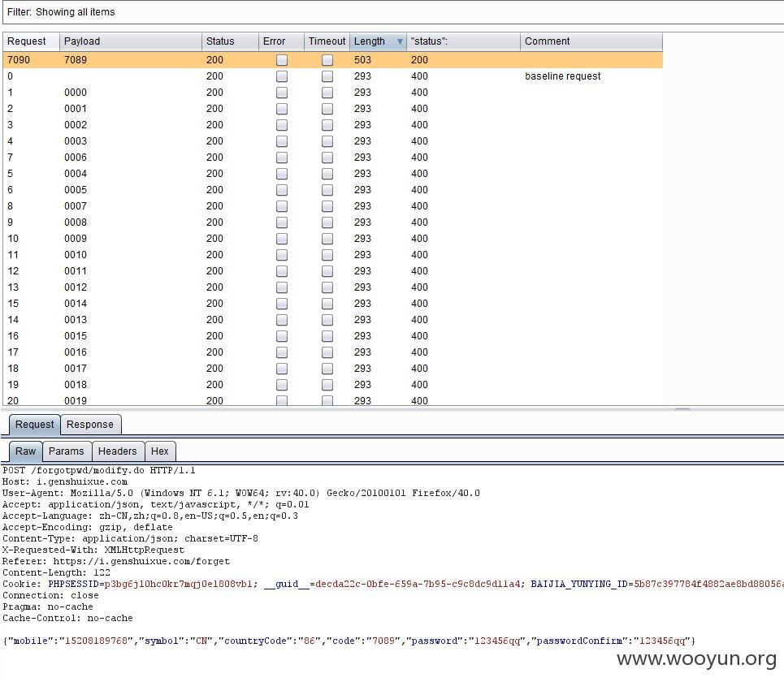Click the Content-Length: 122 line
This screenshot has height=682, width=784.
coord(57,572)
